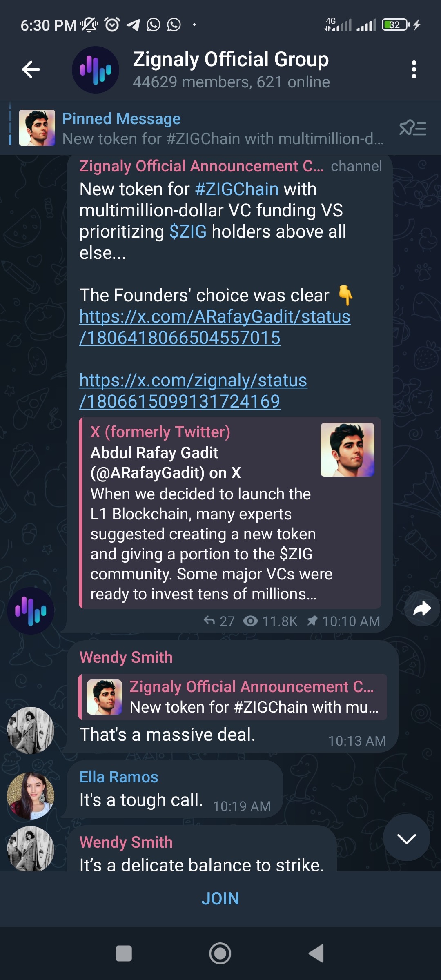The height and width of the screenshot is (980, 441).
Task: Open Zignaly group avatar in header
Action: [x=96, y=70]
